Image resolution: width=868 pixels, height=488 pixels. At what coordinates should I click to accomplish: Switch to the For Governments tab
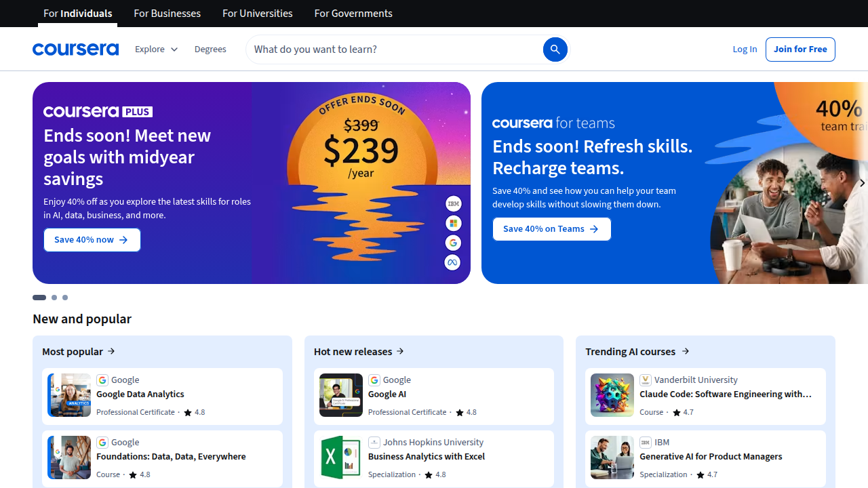point(353,14)
